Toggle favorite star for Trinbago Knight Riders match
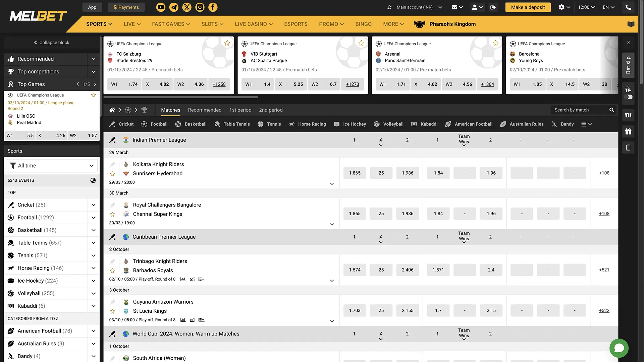644x362 pixels. (x=112, y=270)
